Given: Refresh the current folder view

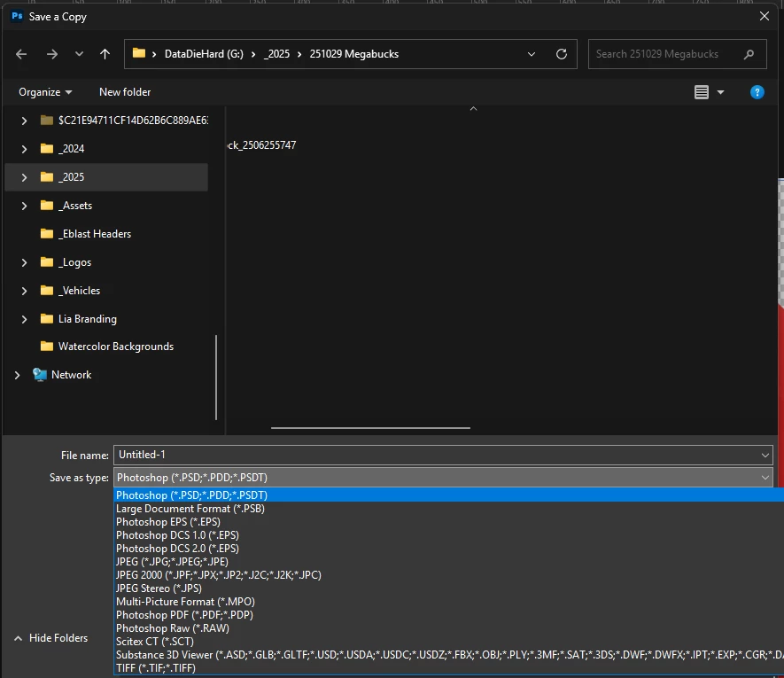Looking at the screenshot, I should pyautogui.click(x=562, y=54).
